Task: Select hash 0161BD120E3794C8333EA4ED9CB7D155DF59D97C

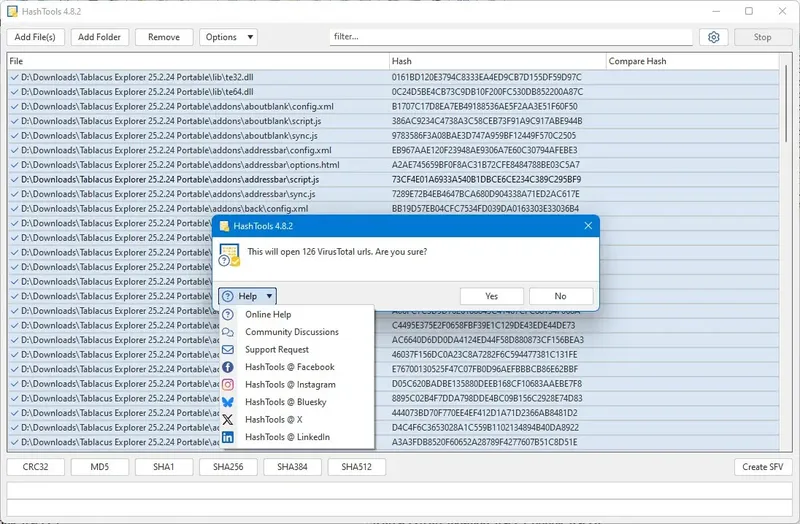Action: click(487, 78)
